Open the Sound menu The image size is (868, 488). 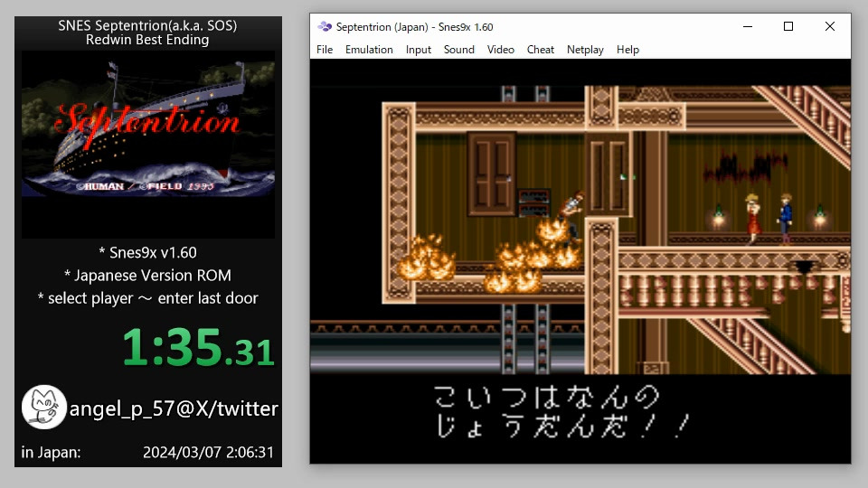tap(459, 50)
